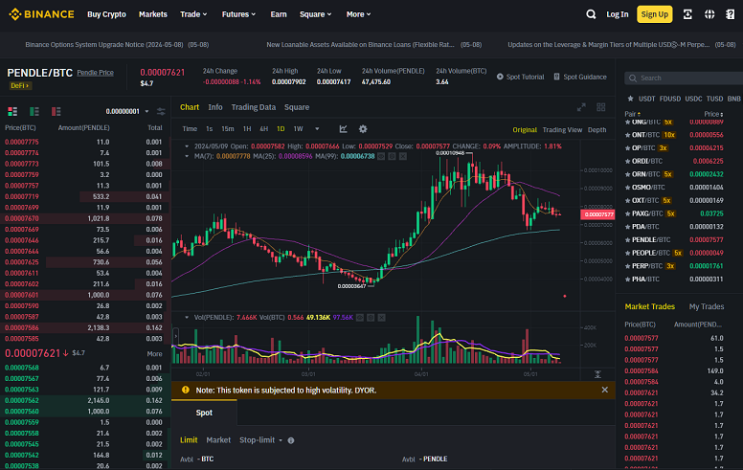Favorite the ORDI/BTC pair star
Viewport: 743px width, 470px height.
pyautogui.click(x=627, y=161)
